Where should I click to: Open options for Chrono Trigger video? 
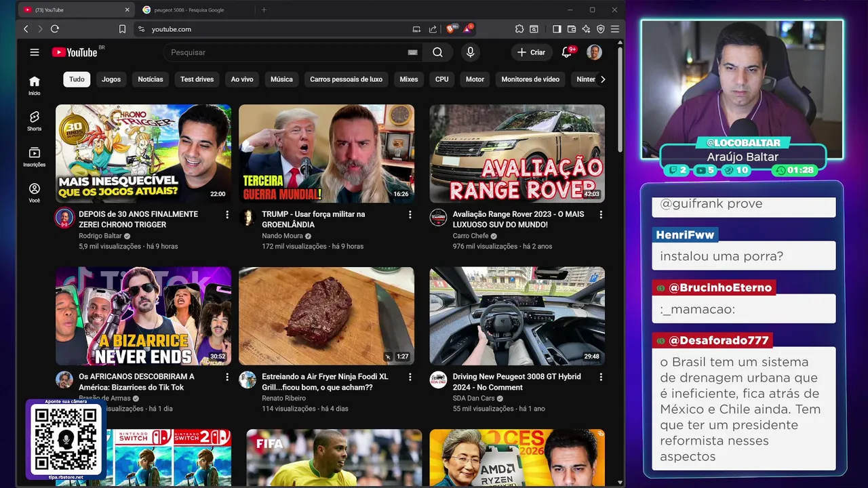coord(227,214)
